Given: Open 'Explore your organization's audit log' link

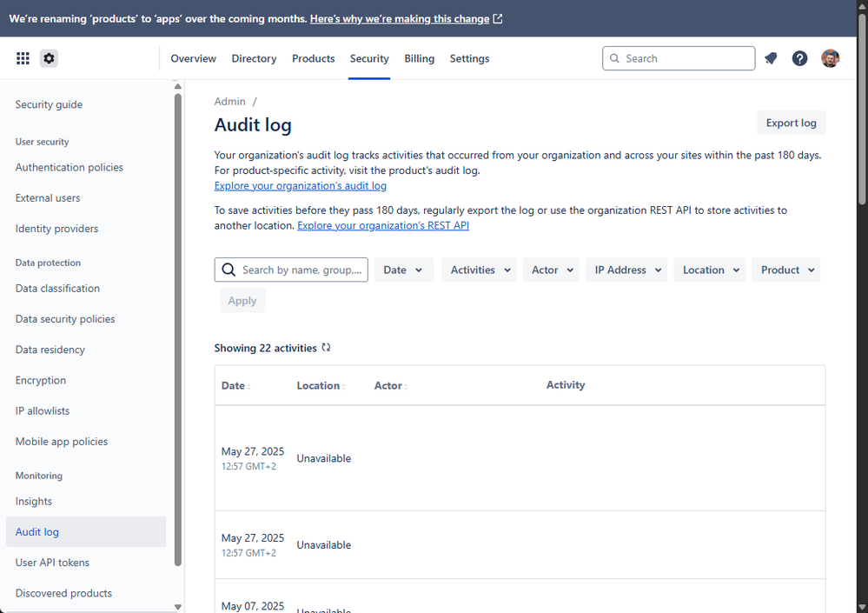Looking at the screenshot, I should pyautogui.click(x=300, y=185).
